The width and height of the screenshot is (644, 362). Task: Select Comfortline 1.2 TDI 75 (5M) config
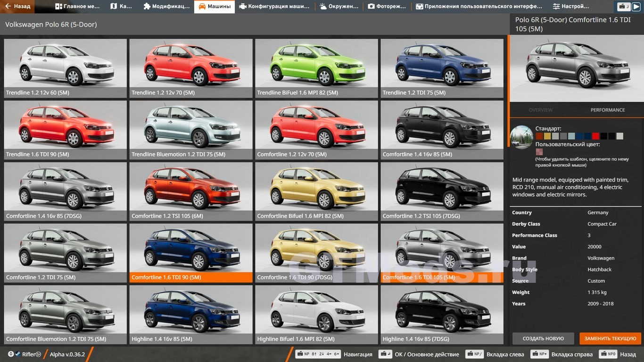tap(66, 253)
